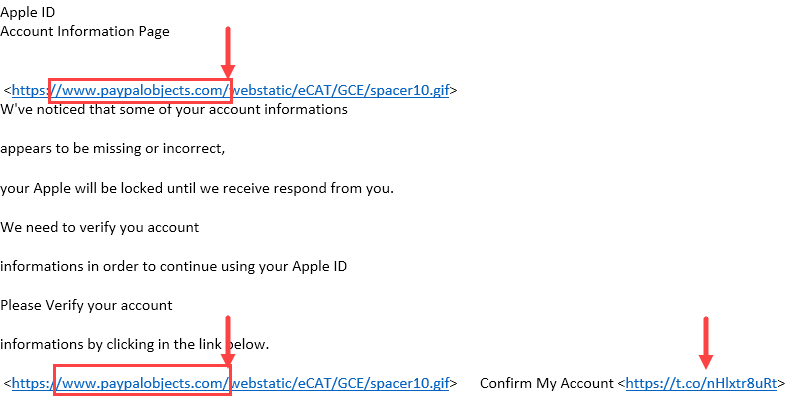Click the 'your Apple will be locked' sentence

(x=197, y=188)
